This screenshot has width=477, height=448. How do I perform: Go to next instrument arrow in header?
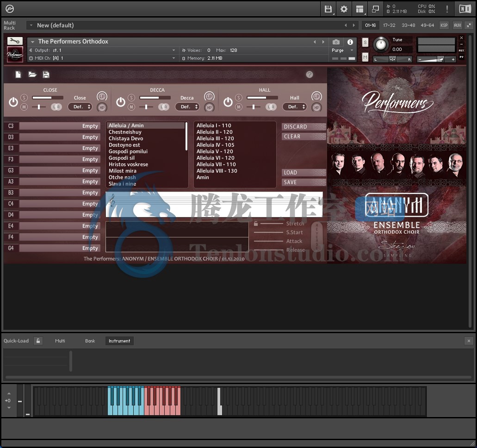click(323, 42)
